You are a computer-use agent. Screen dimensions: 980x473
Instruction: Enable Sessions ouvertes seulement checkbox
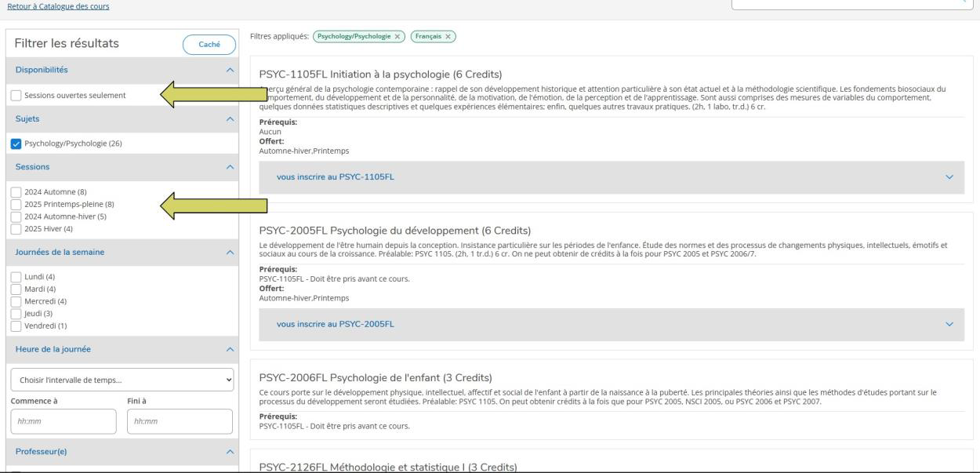[x=16, y=96]
